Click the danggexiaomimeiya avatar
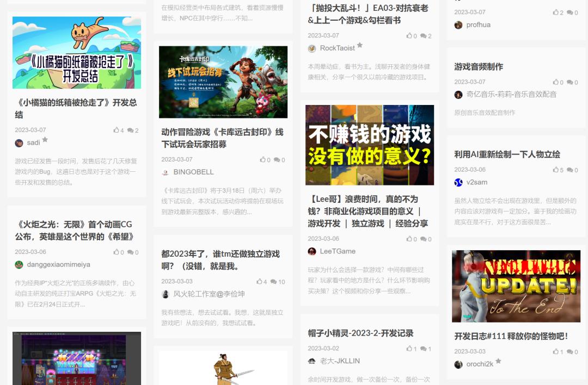 point(19,265)
